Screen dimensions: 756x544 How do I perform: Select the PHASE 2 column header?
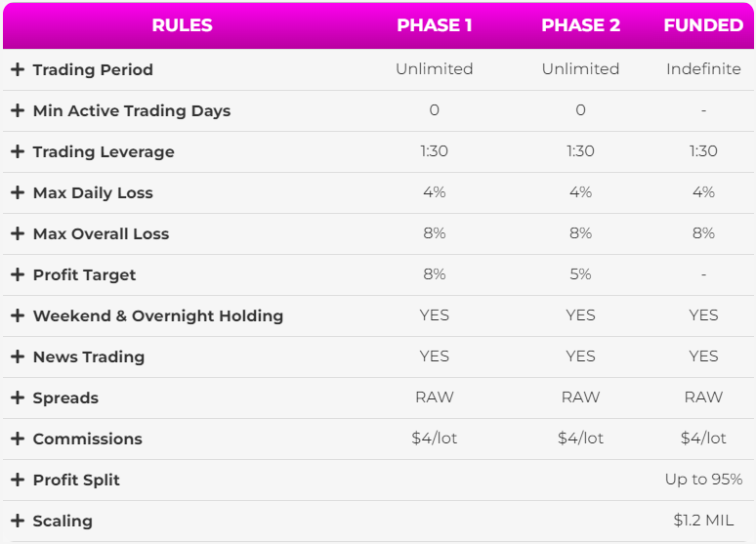tap(580, 25)
